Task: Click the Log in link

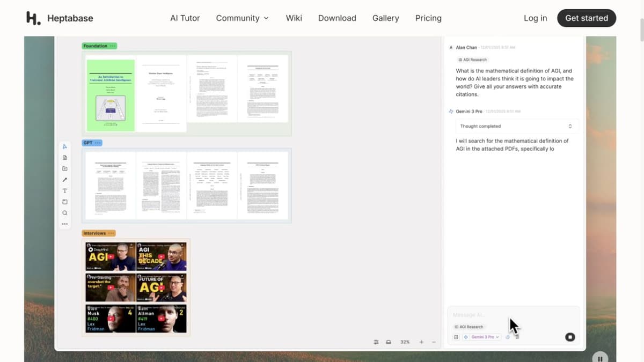Action: [x=536, y=18]
